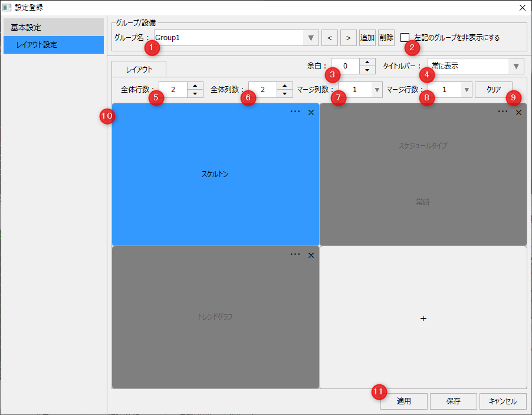The width and height of the screenshot is (532, 415).
Task: Increase 全体行数 using its up stepper arrow
Action: pos(195,86)
